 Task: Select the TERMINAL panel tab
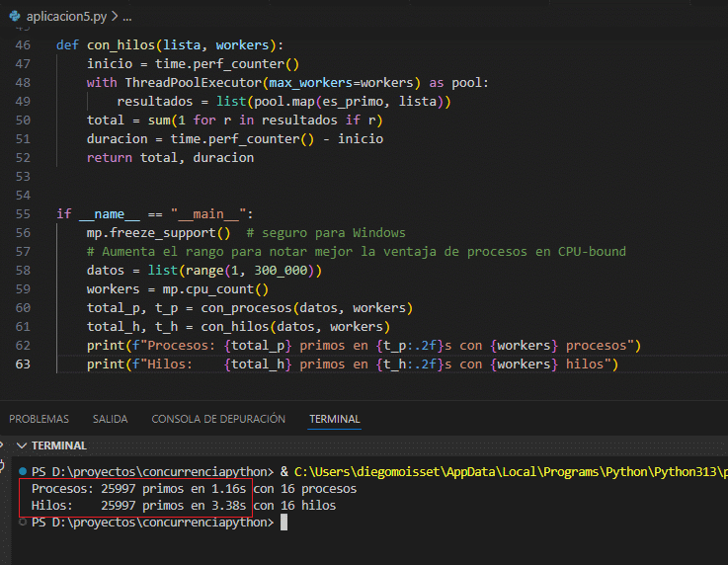[334, 419]
